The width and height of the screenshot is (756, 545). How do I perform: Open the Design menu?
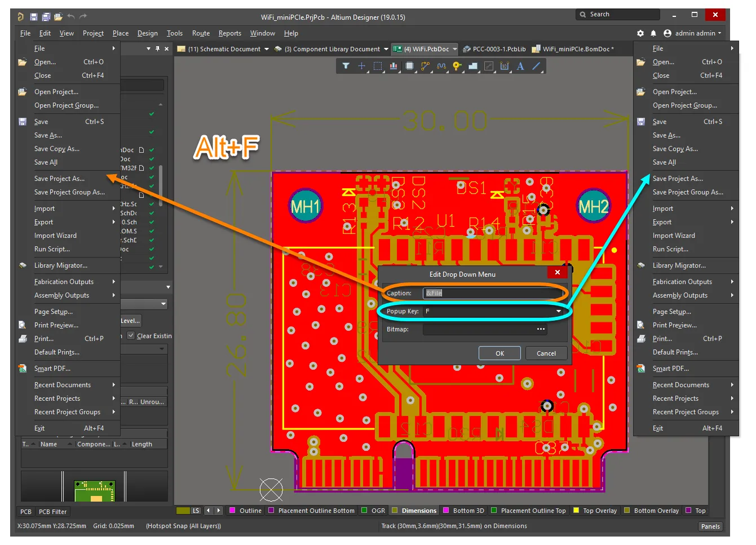[x=148, y=33]
